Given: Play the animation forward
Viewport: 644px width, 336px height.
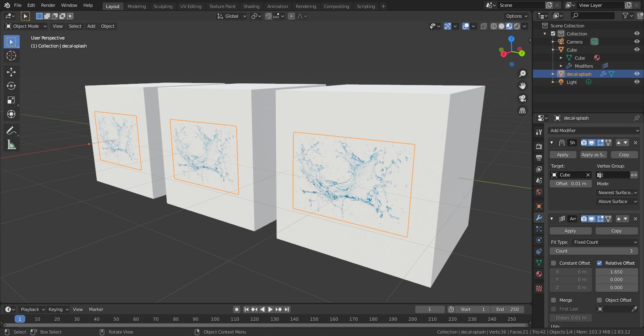Looking at the screenshot, I should [x=270, y=309].
